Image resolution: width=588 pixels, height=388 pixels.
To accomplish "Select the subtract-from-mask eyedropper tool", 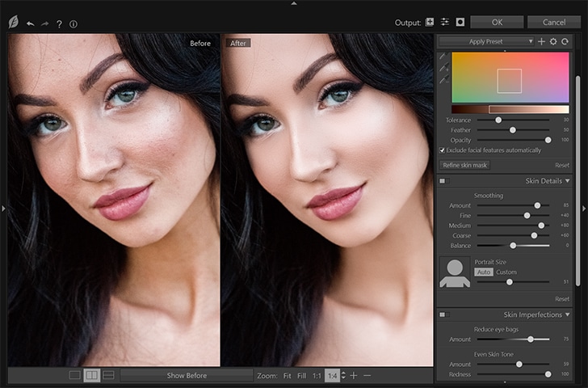I will (x=443, y=81).
